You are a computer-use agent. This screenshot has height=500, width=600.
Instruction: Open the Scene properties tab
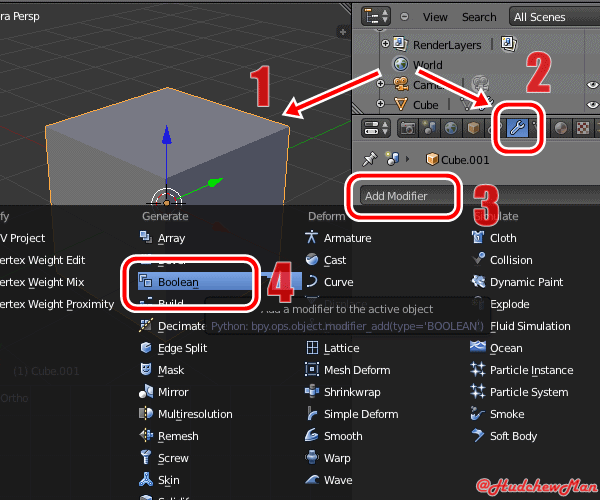tap(429, 128)
